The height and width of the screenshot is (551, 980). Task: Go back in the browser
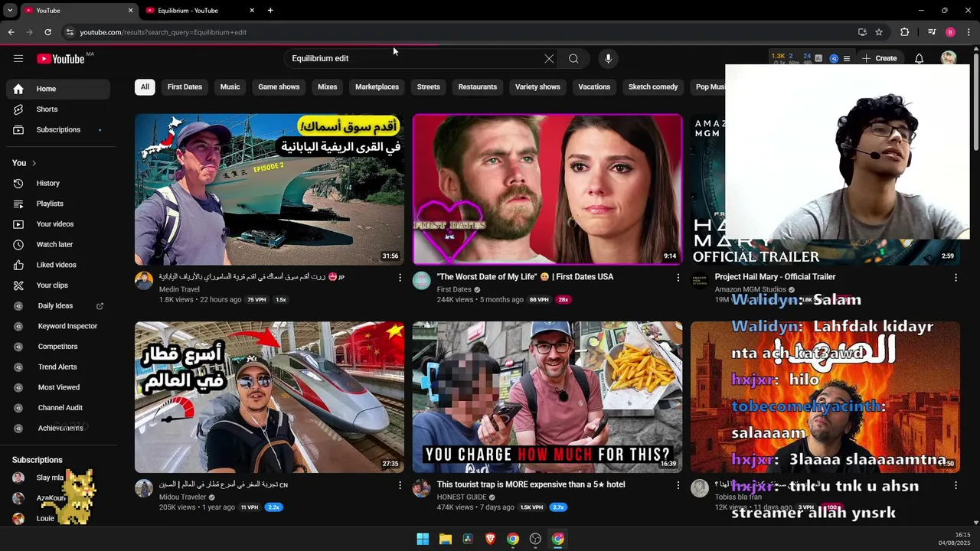tap(11, 32)
